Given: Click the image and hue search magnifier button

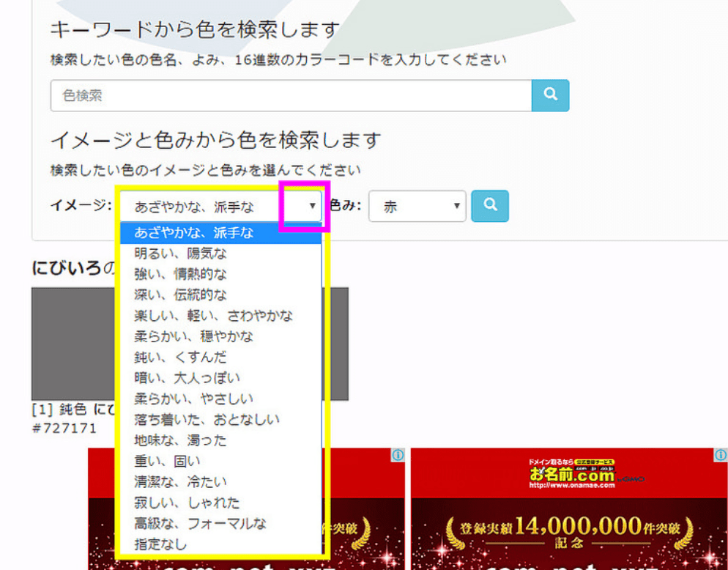Looking at the screenshot, I should point(490,206).
